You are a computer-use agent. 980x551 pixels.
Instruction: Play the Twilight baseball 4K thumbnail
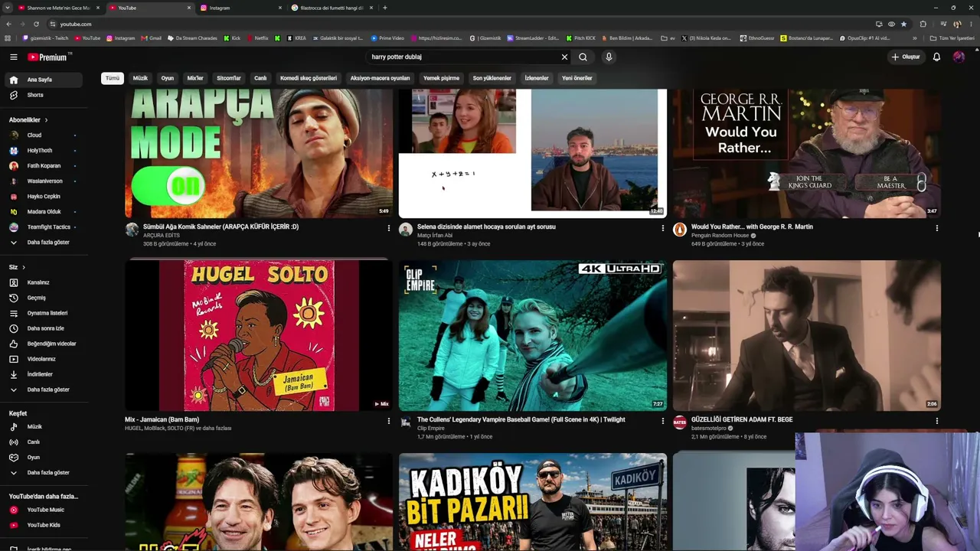pyautogui.click(x=533, y=335)
